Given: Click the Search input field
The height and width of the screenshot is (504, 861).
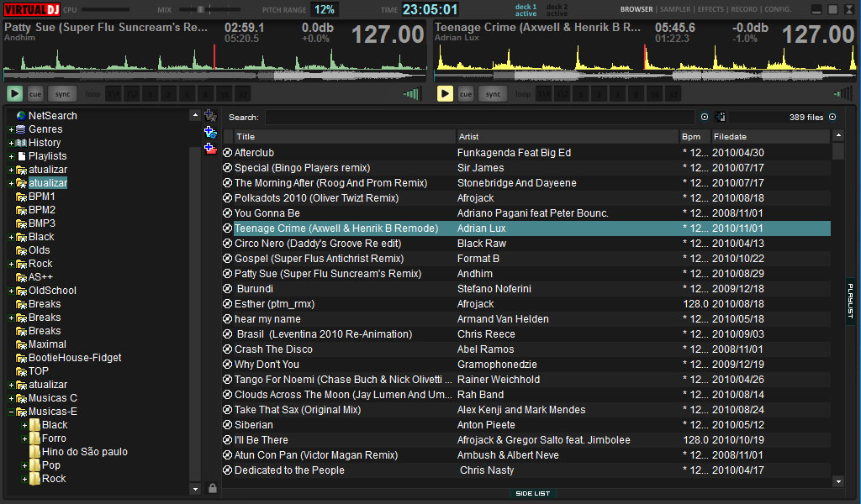Looking at the screenshot, I should coord(480,117).
